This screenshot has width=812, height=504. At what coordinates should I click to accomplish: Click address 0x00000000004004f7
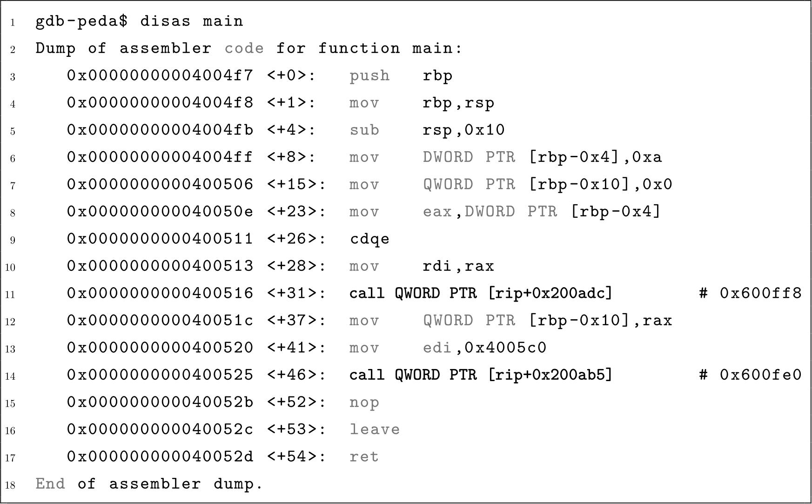[160, 75]
